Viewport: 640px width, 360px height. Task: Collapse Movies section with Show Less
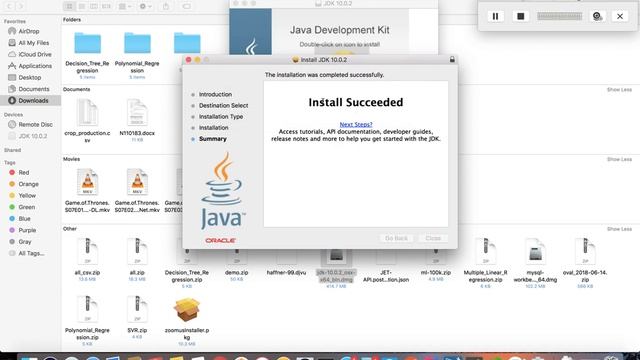click(x=619, y=159)
